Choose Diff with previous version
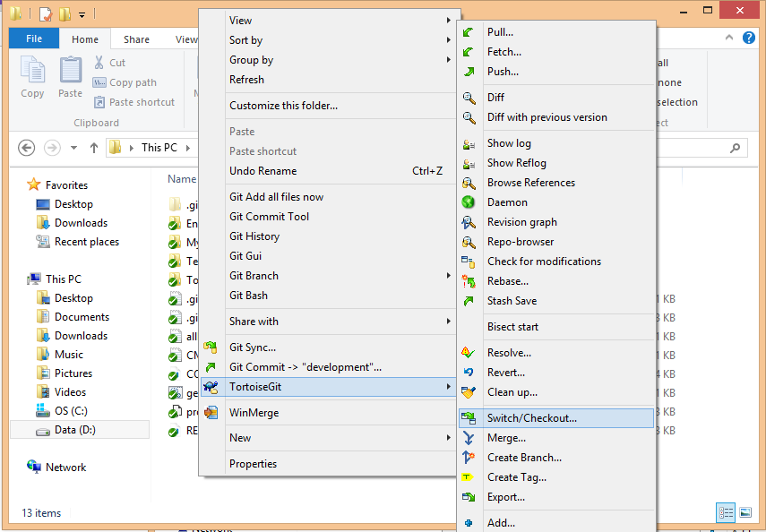766x532 pixels. click(547, 117)
